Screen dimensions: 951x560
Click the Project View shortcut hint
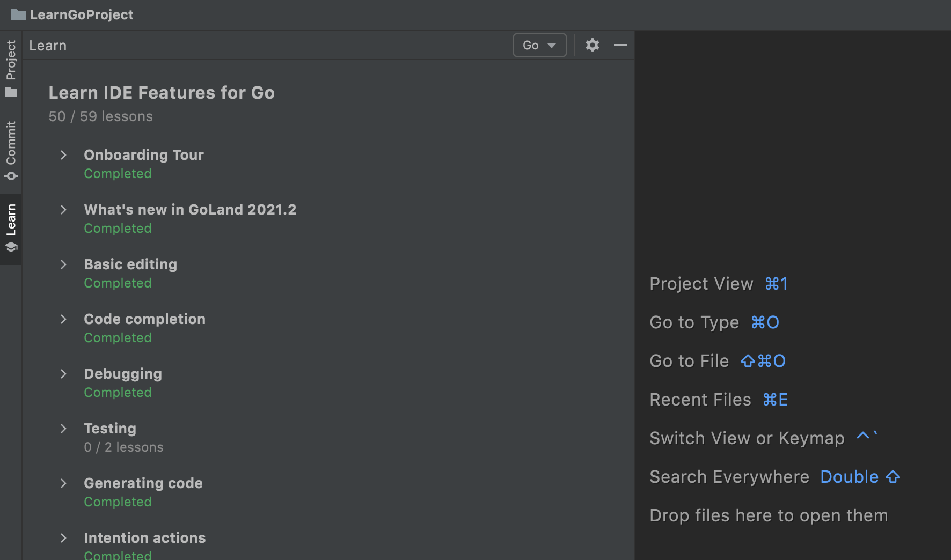click(x=719, y=284)
